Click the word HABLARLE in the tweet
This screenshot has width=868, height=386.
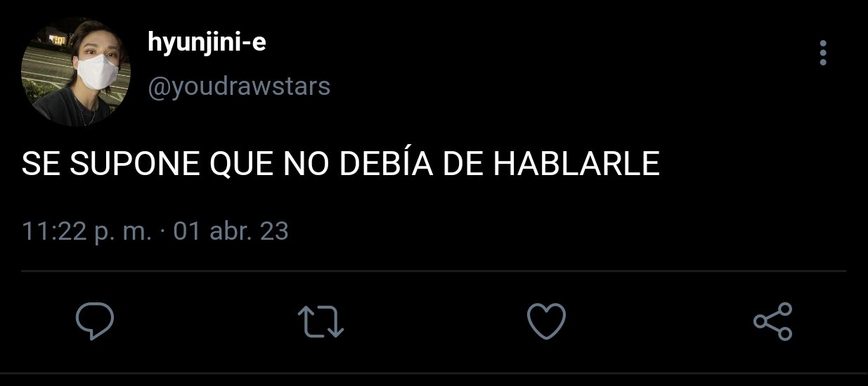coord(576,164)
